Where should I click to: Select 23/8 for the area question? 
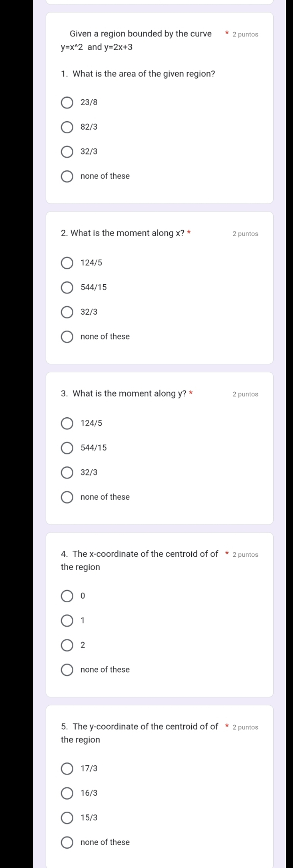point(67,103)
